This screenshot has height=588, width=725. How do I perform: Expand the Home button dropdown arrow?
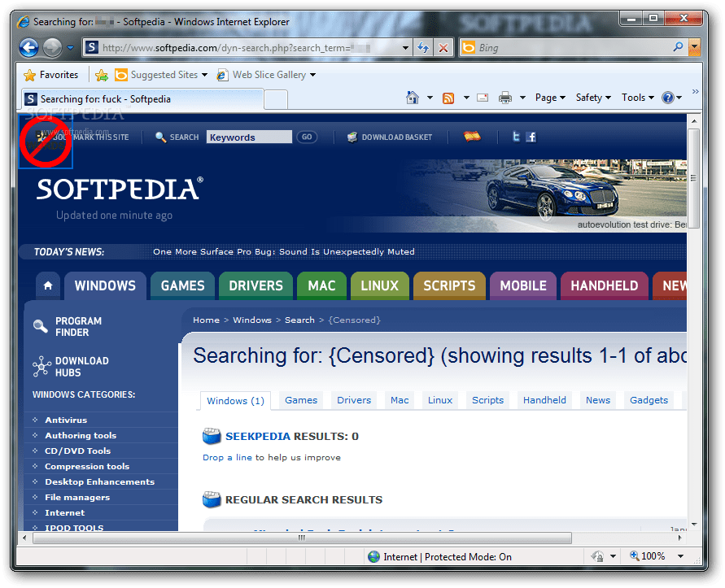click(430, 98)
